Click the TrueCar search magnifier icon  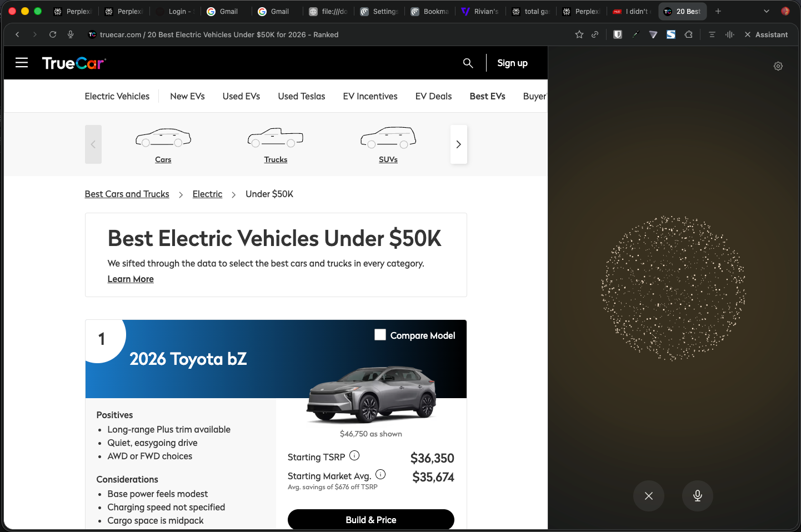pos(468,63)
